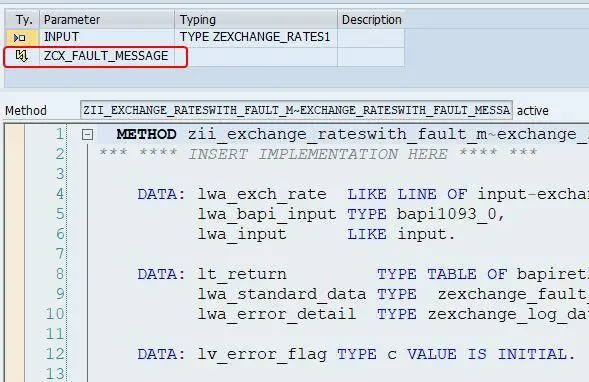Click lwa_input variable on line 6
The height and width of the screenshot is (382, 589).
[x=242, y=234]
